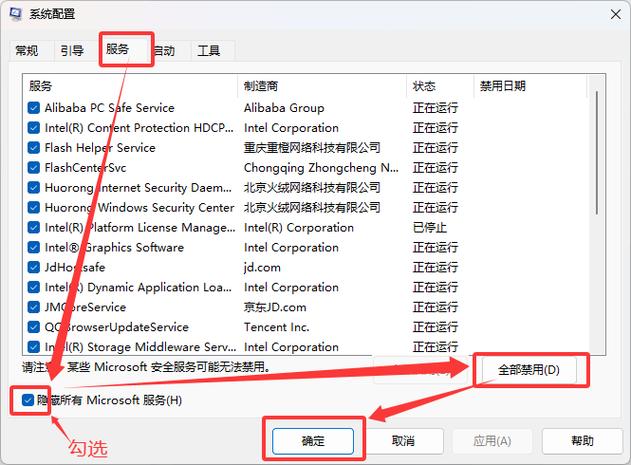Screen dimensions: 631x465
Task: Disable the JdHostsafe checkbox
Action: pyautogui.click(x=34, y=267)
